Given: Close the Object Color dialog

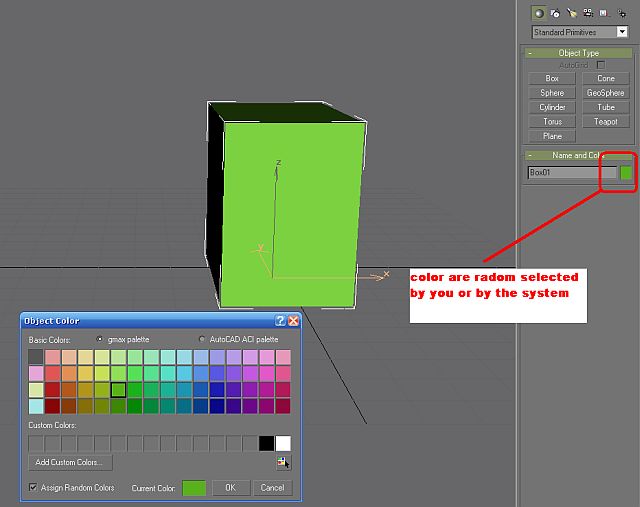Looking at the screenshot, I should (293, 320).
